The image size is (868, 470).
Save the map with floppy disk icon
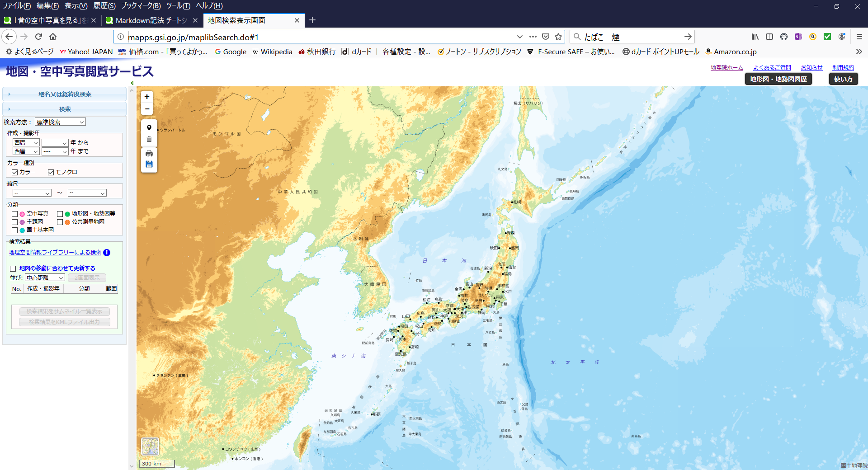click(x=149, y=164)
